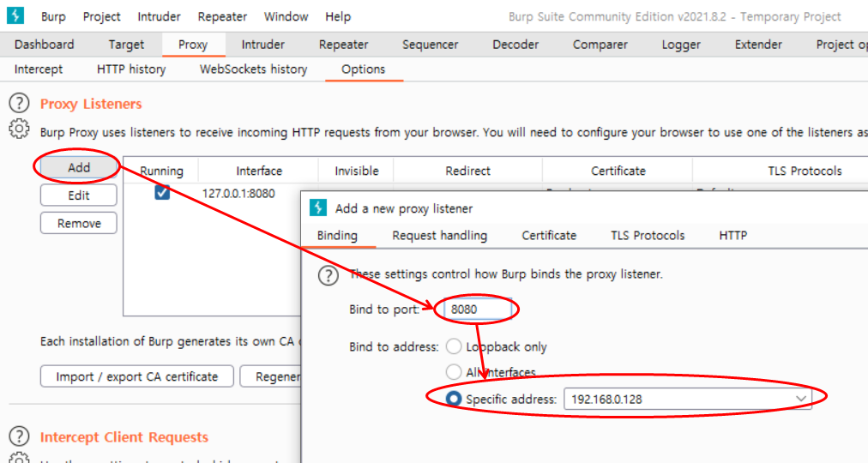Select the 127.0.0.1:8080 interface cell

(x=238, y=194)
